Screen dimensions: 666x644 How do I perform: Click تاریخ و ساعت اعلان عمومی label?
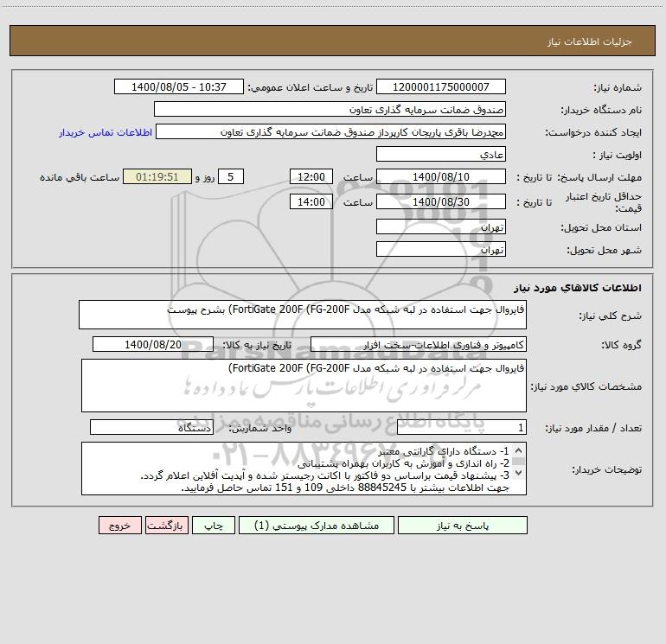pos(310,88)
